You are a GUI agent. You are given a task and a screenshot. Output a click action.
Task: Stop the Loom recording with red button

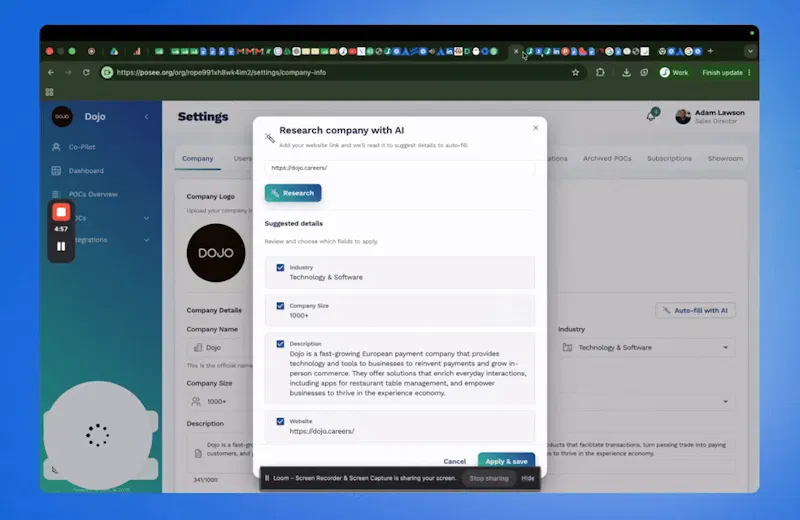click(61, 212)
